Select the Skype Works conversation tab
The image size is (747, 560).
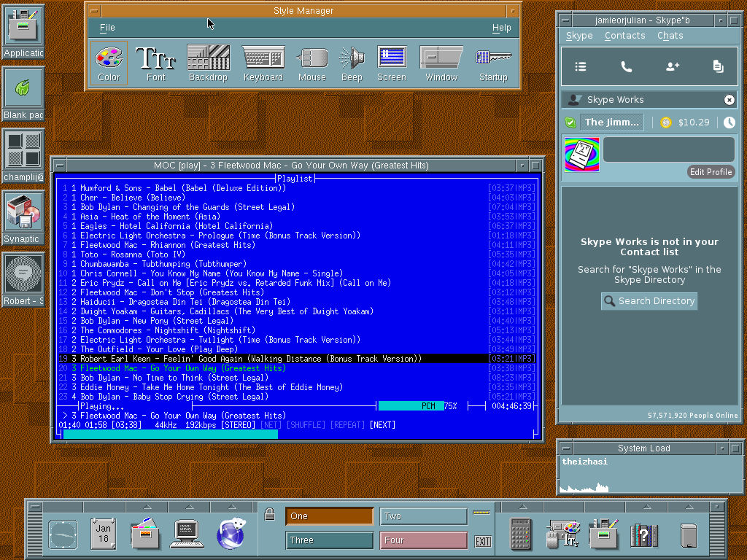click(649, 99)
